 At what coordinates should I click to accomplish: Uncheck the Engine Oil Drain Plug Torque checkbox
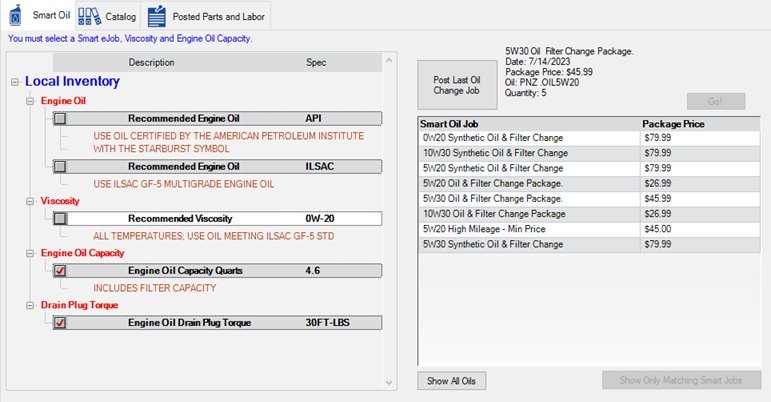pyautogui.click(x=60, y=322)
